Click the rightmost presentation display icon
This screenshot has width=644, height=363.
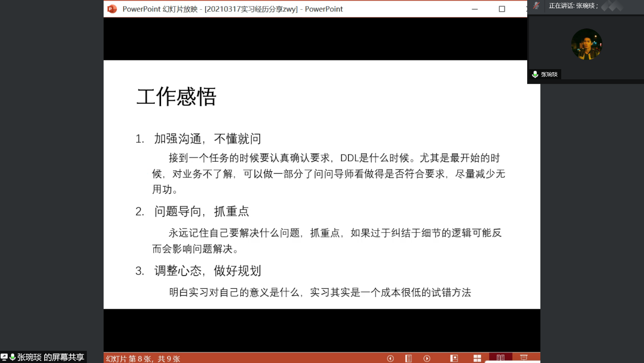tap(524, 358)
